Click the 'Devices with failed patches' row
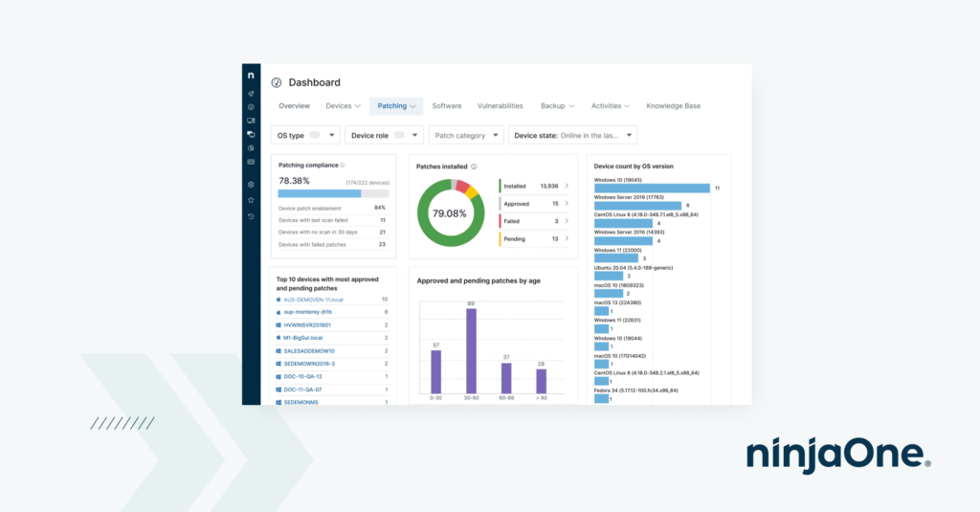 point(332,244)
